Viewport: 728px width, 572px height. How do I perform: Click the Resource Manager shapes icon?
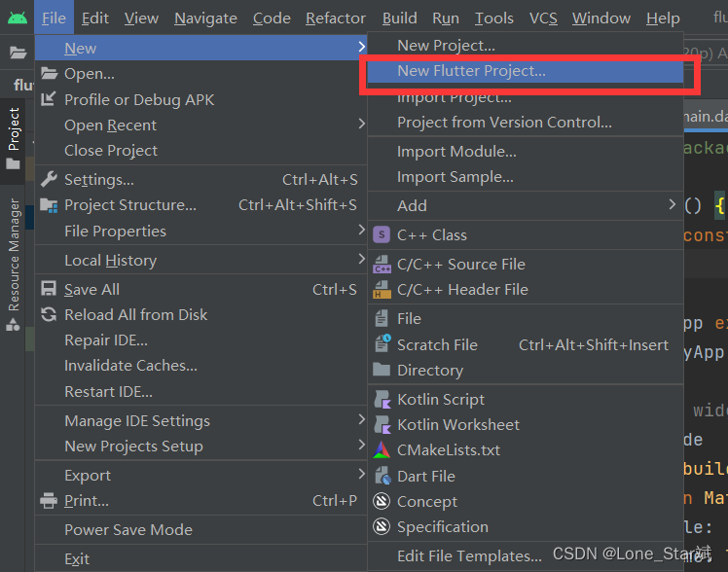coord(13,325)
